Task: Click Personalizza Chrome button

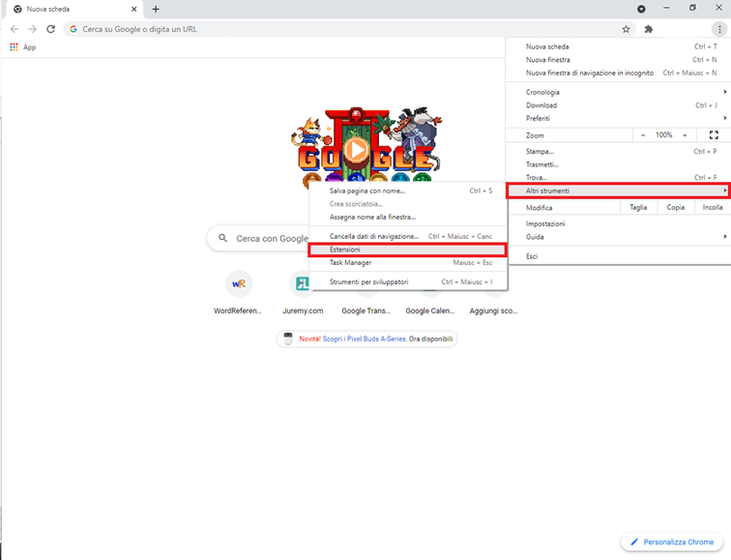Action: (671, 542)
